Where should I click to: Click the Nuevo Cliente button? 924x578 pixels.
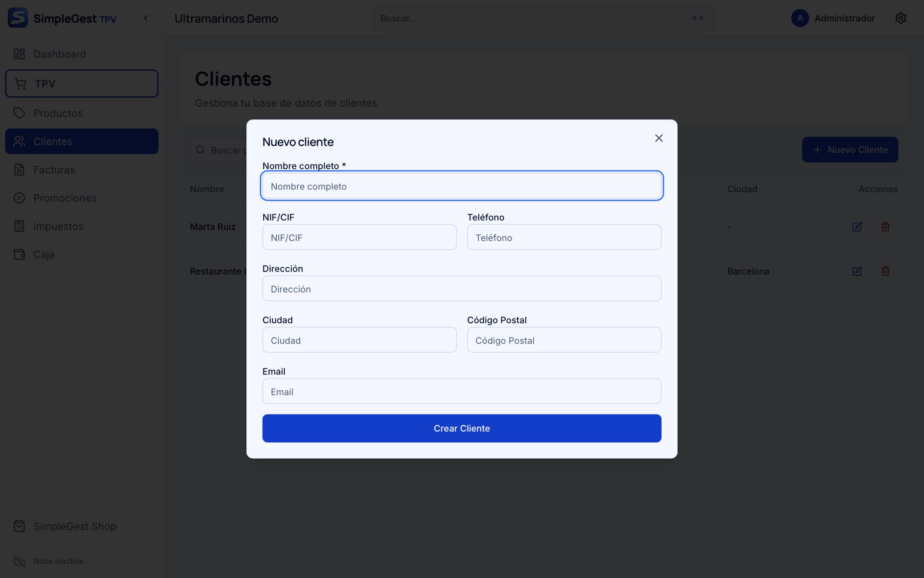click(x=850, y=149)
